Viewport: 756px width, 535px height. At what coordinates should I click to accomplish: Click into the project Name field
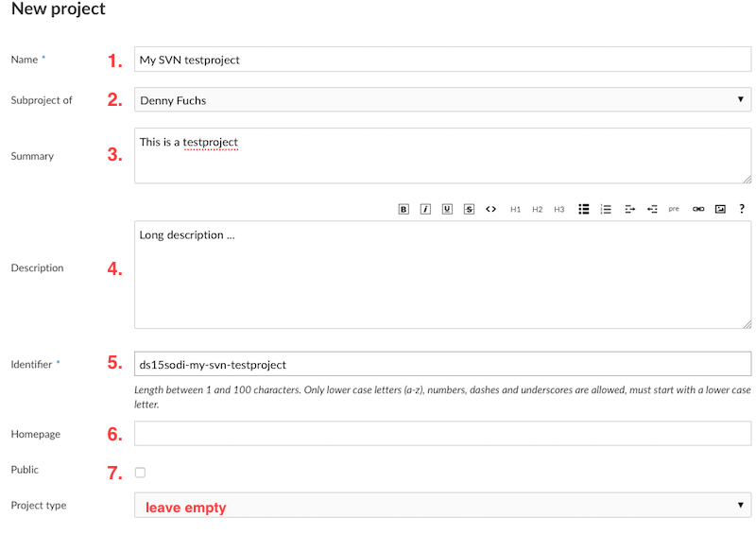point(442,60)
